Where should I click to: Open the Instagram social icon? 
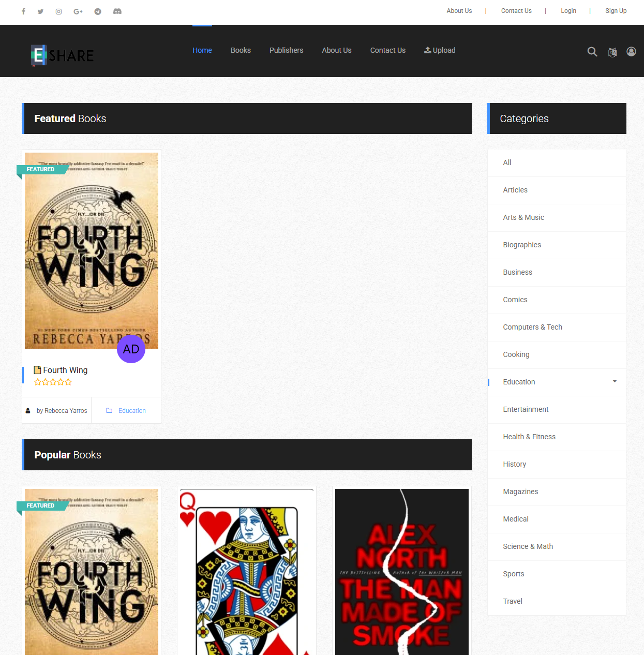tap(58, 11)
